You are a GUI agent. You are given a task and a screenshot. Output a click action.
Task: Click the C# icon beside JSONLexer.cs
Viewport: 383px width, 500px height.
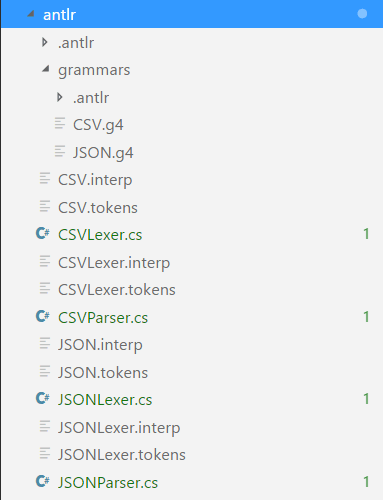[43, 398]
